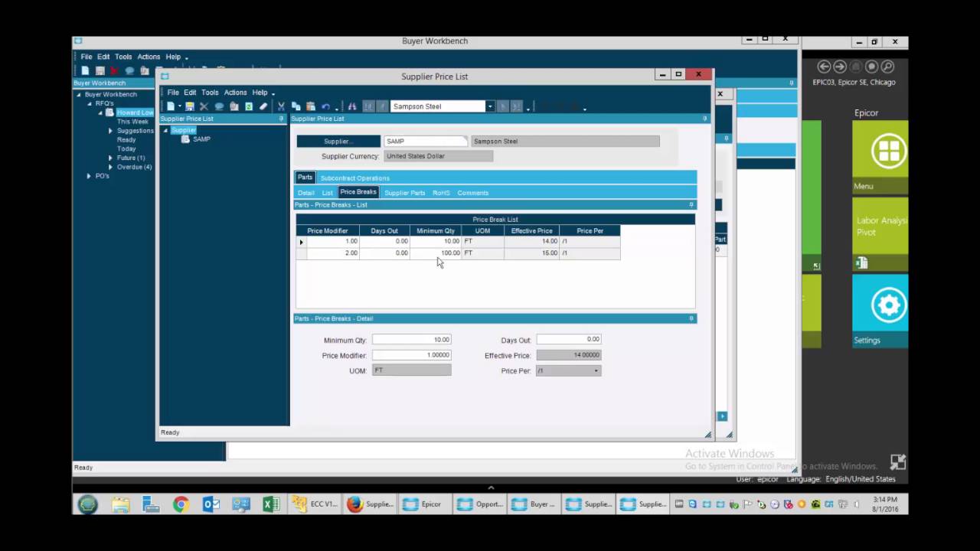
Task: Switch to the Detail tab
Action: (x=305, y=193)
